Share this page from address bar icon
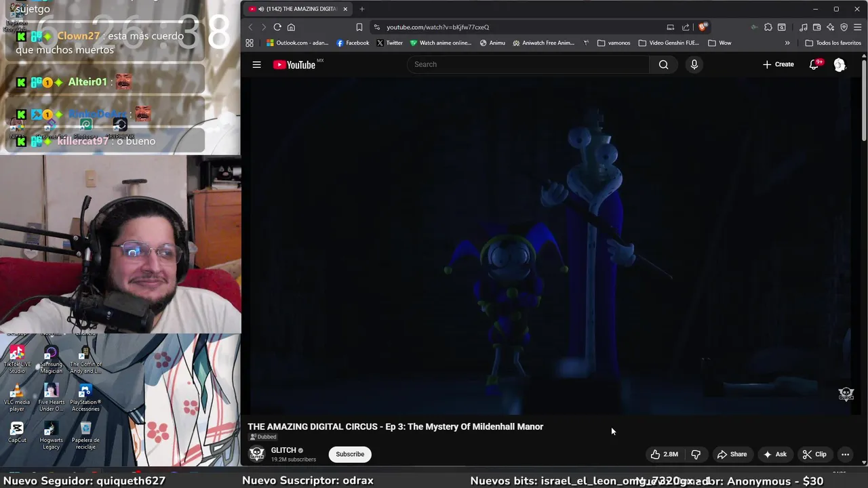Screen dimensions: 868x488 pyautogui.click(x=686, y=27)
